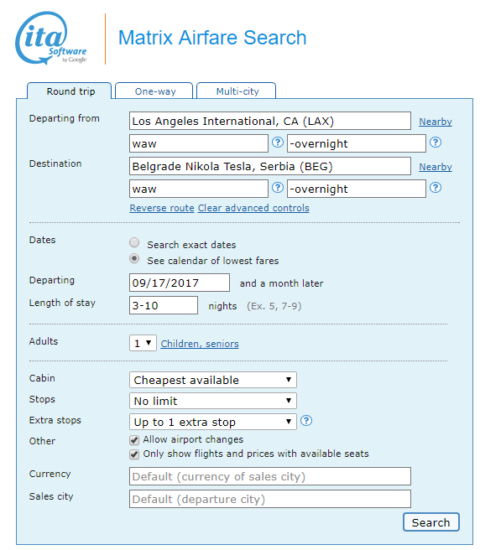Select the Search exact dates radio button
This screenshot has width=480, height=550.
click(x=134, y=242)
